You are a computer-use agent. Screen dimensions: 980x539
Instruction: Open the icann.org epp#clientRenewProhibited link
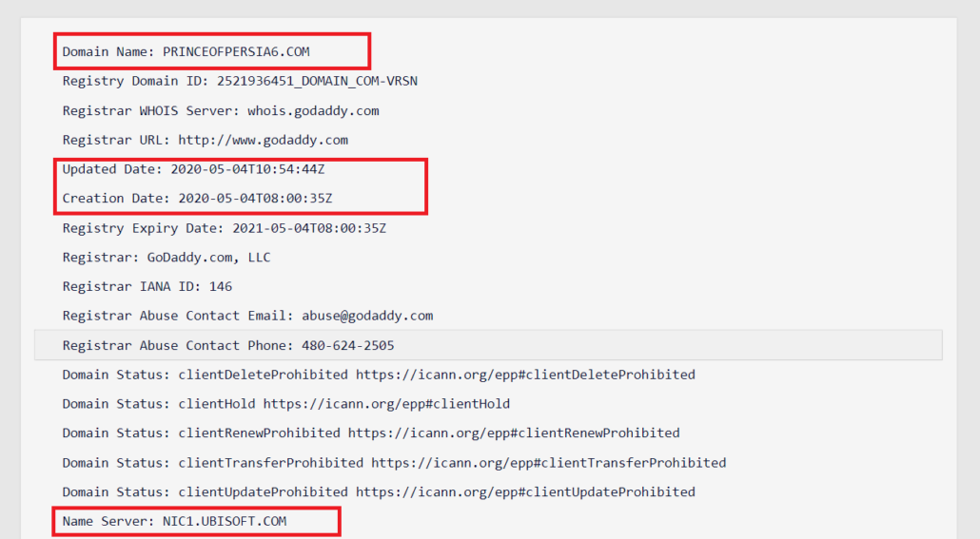(x=514, y=433)
